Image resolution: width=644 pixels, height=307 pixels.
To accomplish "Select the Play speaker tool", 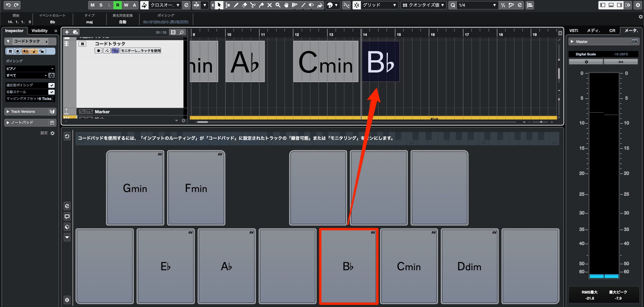I will tap(311, 5).
